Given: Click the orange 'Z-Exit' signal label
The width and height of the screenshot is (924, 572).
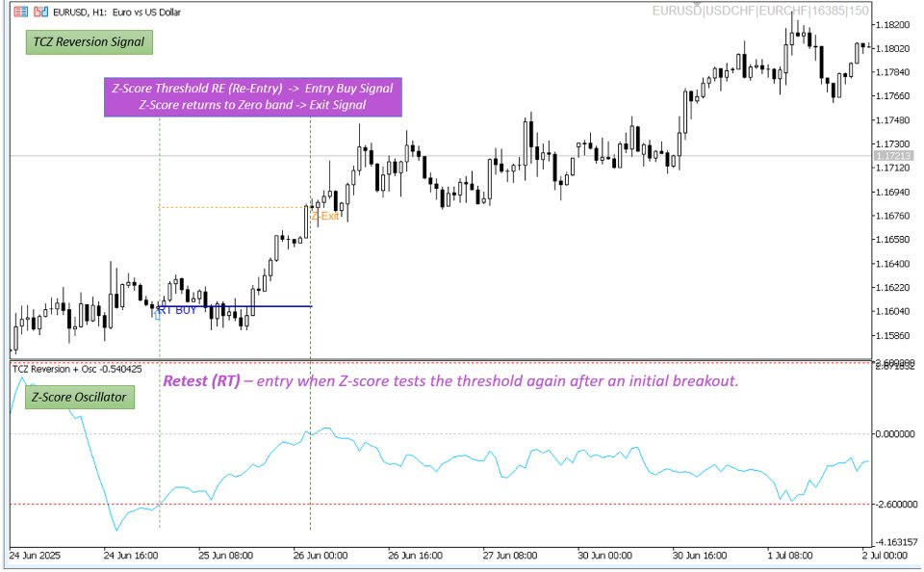Looking at the screenshot, I should 325,216.
